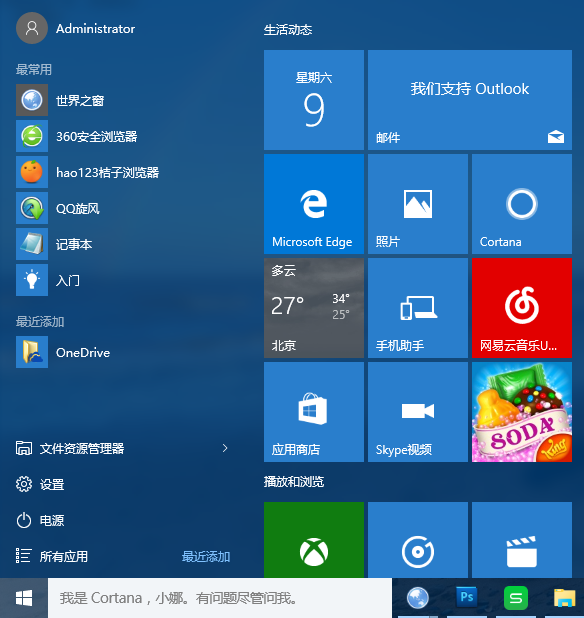
Task: Click the Cortana search box
Action: (220, 598)
